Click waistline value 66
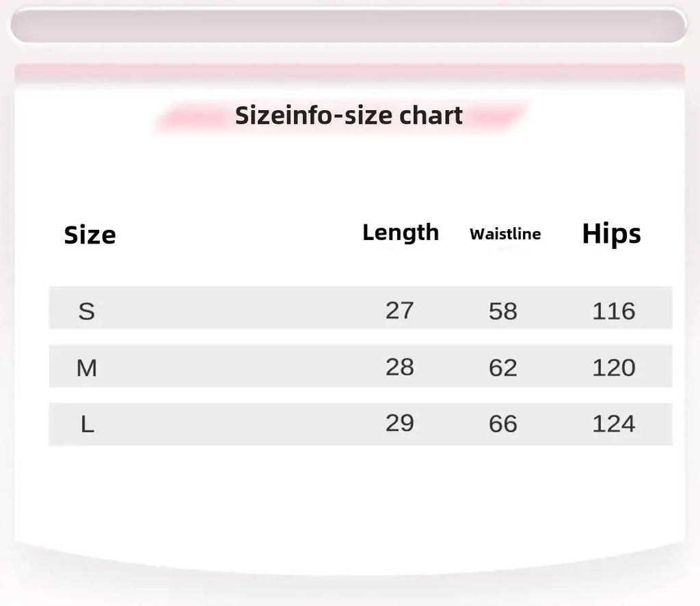The width and height of the screenshot is (700, 606). pyautogui.click(x=502, y=424)
